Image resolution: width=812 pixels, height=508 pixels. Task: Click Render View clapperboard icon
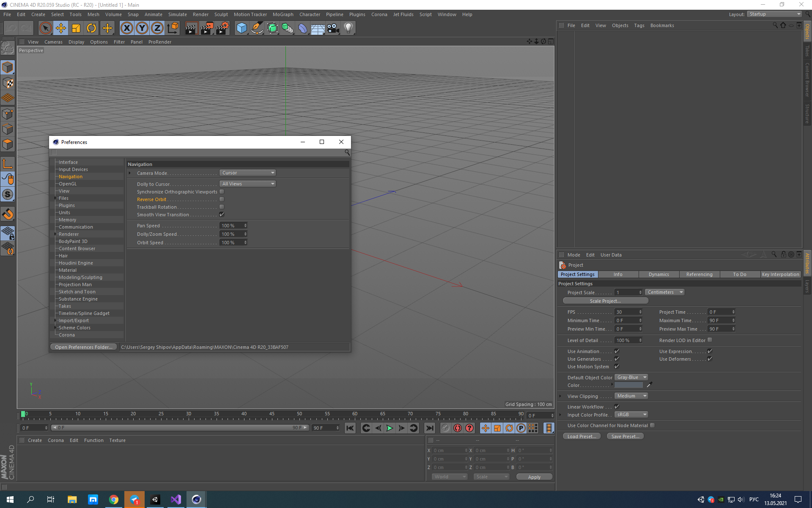pyautogui.click(x=191, y=28)
